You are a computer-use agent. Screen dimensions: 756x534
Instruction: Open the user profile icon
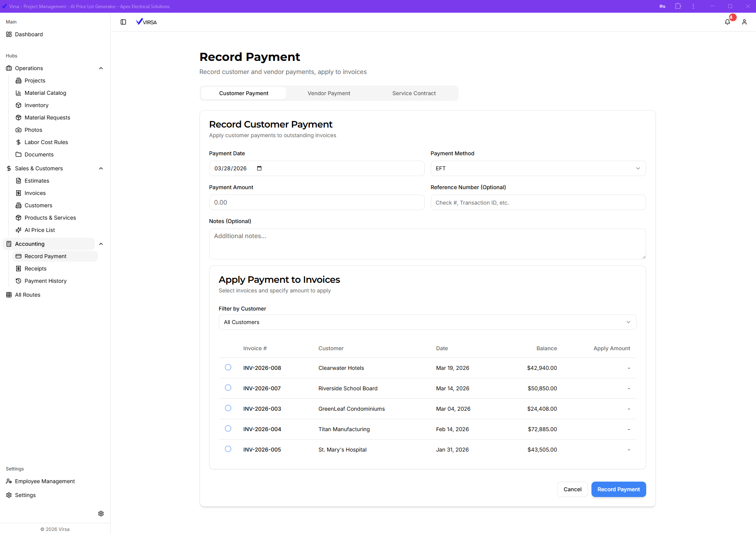click(744, 22)
